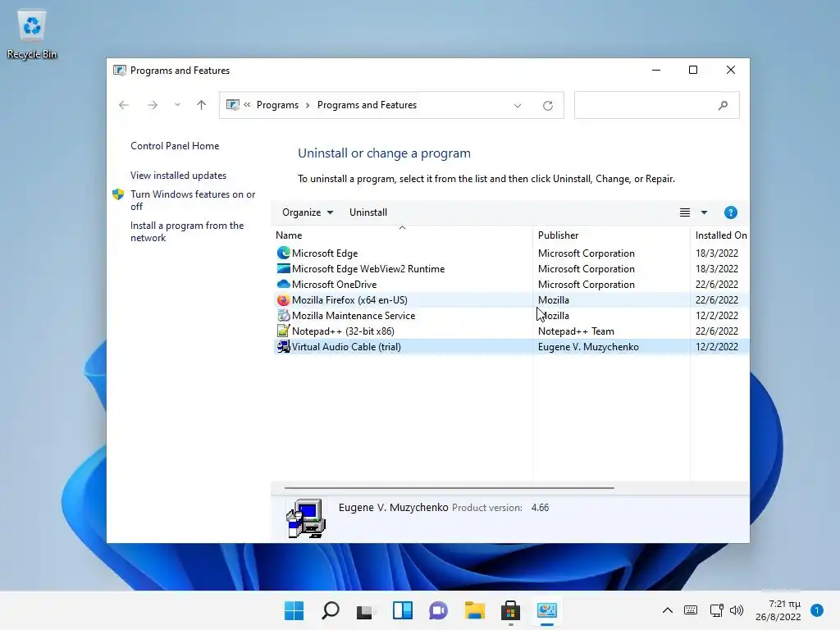The image size is (840, 630).
Task: Open the Windows Start menu
Action: point(294,610)
